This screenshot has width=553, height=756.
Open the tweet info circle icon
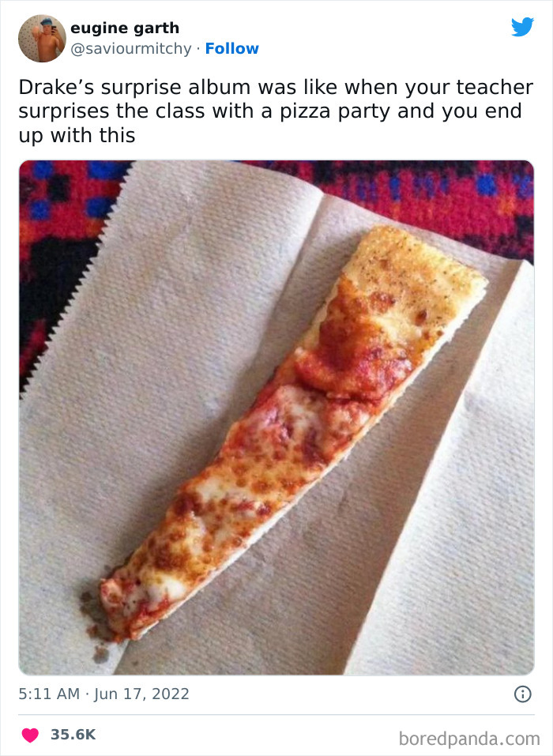523,694
